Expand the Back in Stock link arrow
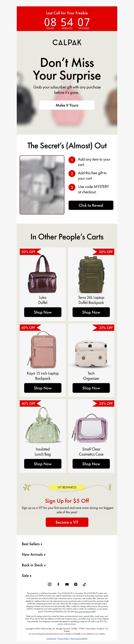134x644 pixels. tap(45, 565)
